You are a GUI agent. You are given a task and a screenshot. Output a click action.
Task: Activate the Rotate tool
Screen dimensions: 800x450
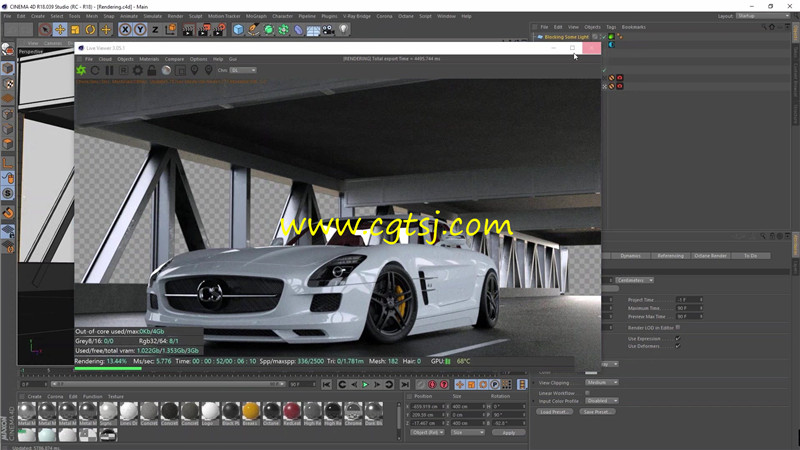(90, 30)
